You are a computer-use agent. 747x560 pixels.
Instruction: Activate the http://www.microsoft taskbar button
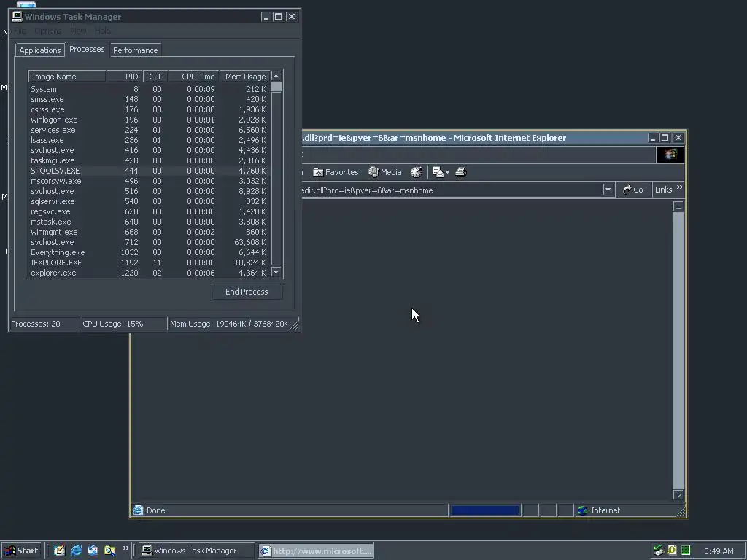[x=316, y=551]
